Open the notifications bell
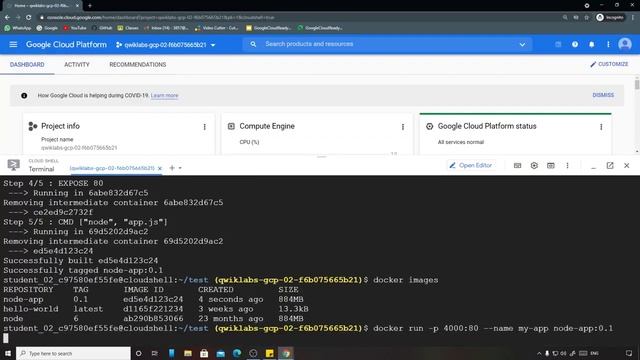640x360 pixels. (591, 44)
